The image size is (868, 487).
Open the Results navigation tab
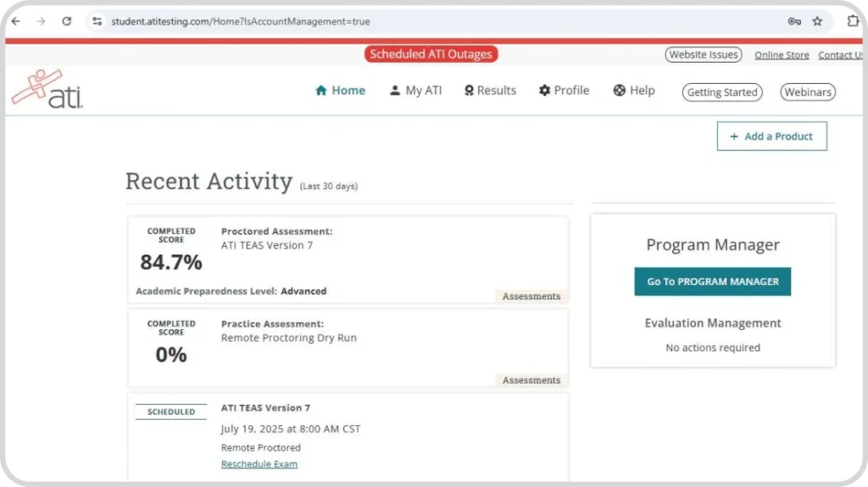(490, 90)
